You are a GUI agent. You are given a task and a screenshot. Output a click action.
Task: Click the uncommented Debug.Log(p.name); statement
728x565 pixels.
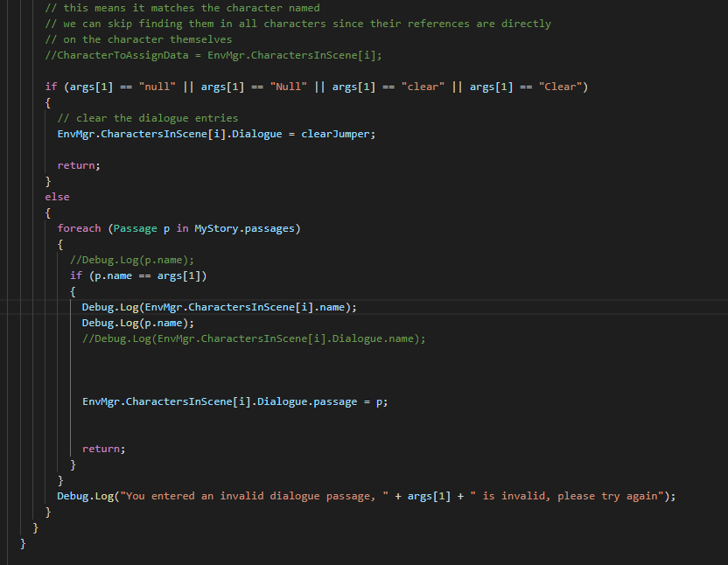[138, 323]
